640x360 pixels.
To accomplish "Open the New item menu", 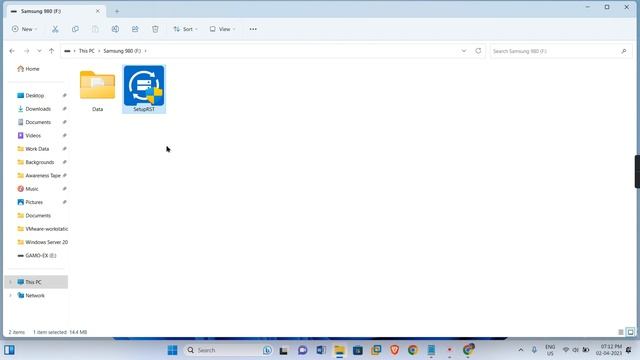I will pos(24,29).
